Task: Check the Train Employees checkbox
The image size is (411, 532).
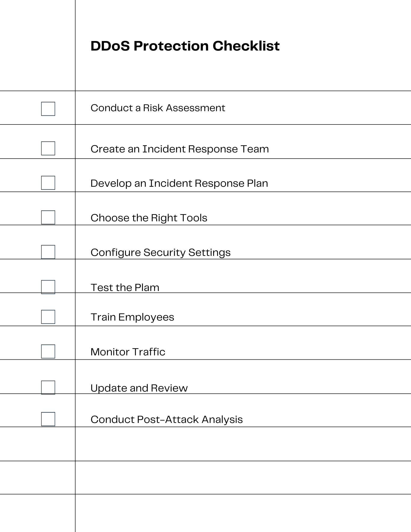Action: pyautogui.click(x=48, y=317)
